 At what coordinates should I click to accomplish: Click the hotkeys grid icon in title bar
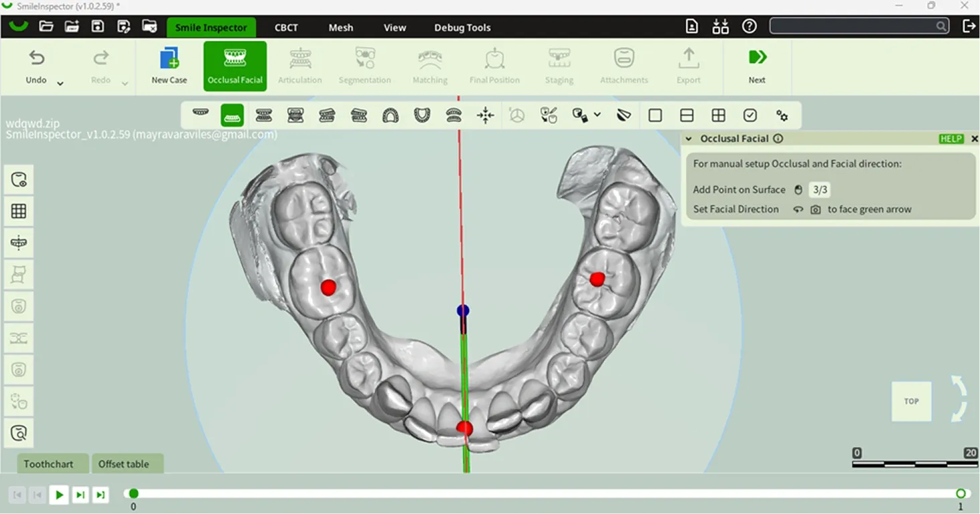[721, 26]
